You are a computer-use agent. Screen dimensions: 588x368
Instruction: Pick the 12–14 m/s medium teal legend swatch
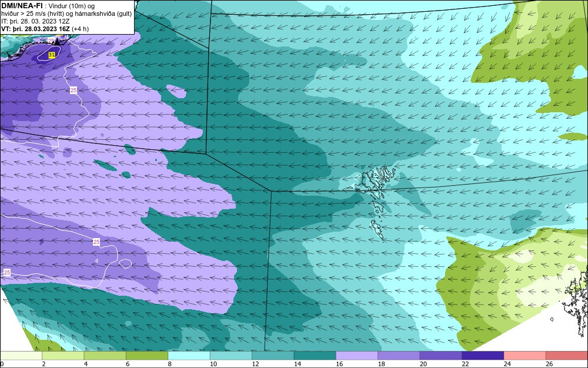[x=273, y=356]
